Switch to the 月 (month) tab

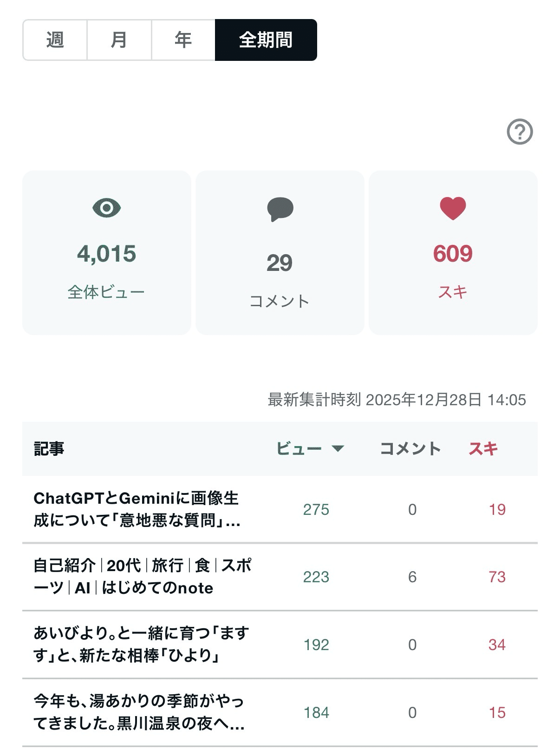119,40
